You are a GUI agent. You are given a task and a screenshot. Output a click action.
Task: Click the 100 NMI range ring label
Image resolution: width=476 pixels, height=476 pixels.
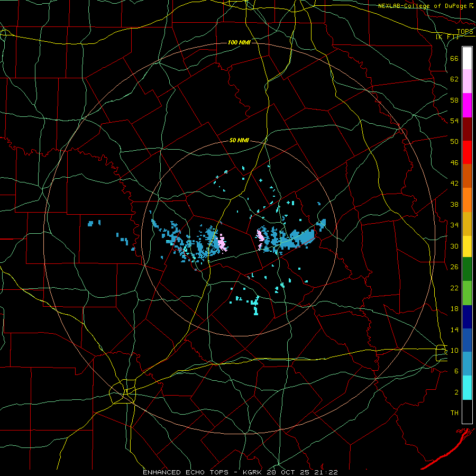point(239,42)
